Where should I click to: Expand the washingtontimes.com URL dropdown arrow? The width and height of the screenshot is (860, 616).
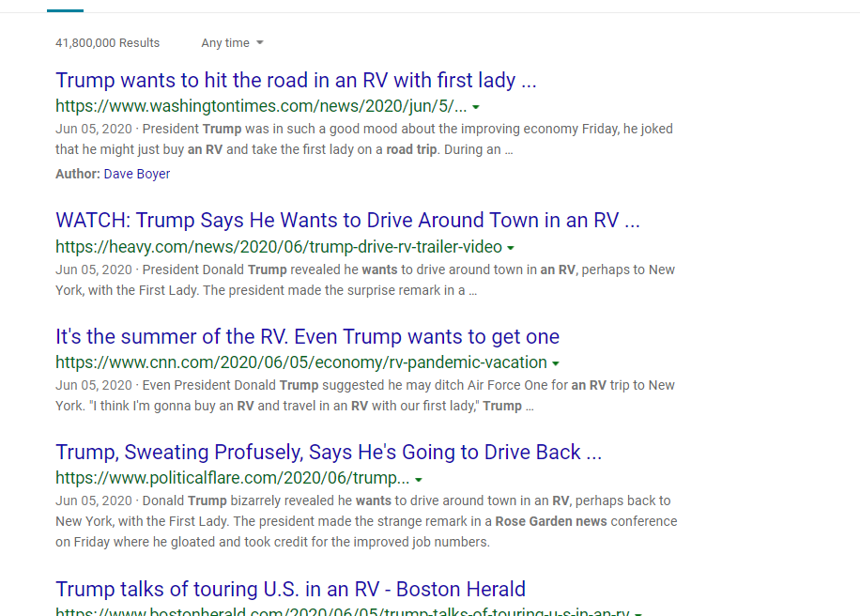click(476, 107)
